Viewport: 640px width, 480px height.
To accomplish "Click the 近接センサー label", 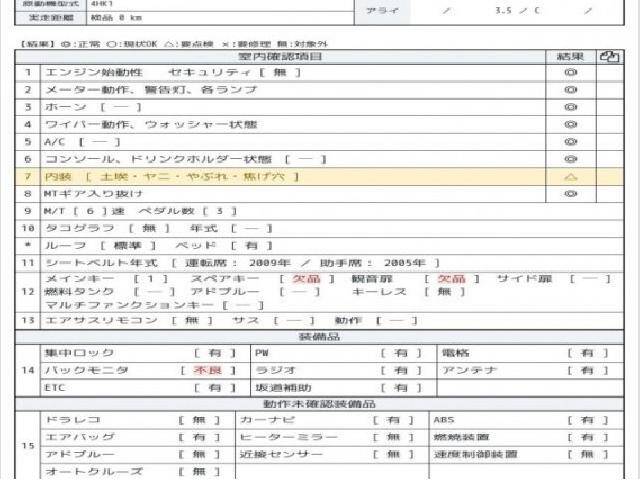I will tap(281, 454).
